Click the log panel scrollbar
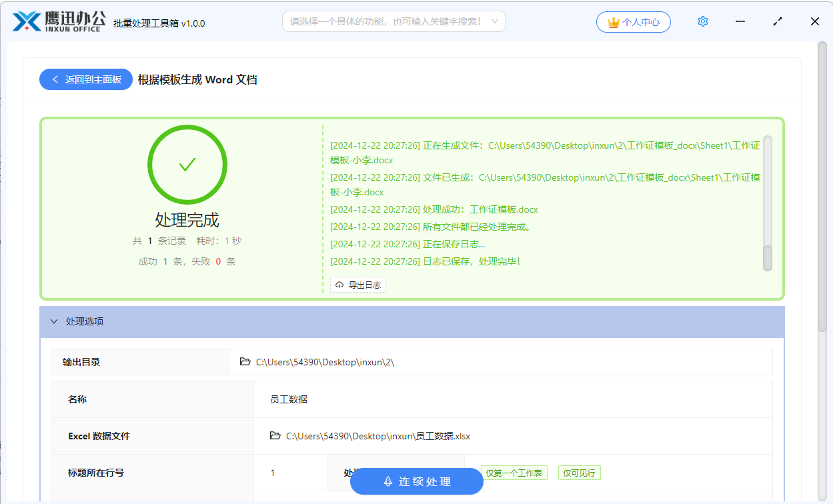 coord(767,257)
